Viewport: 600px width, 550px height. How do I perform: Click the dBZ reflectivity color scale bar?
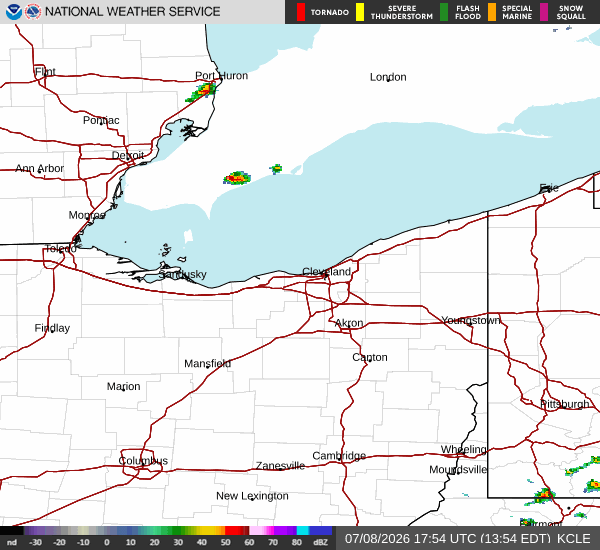pos(166,531)
